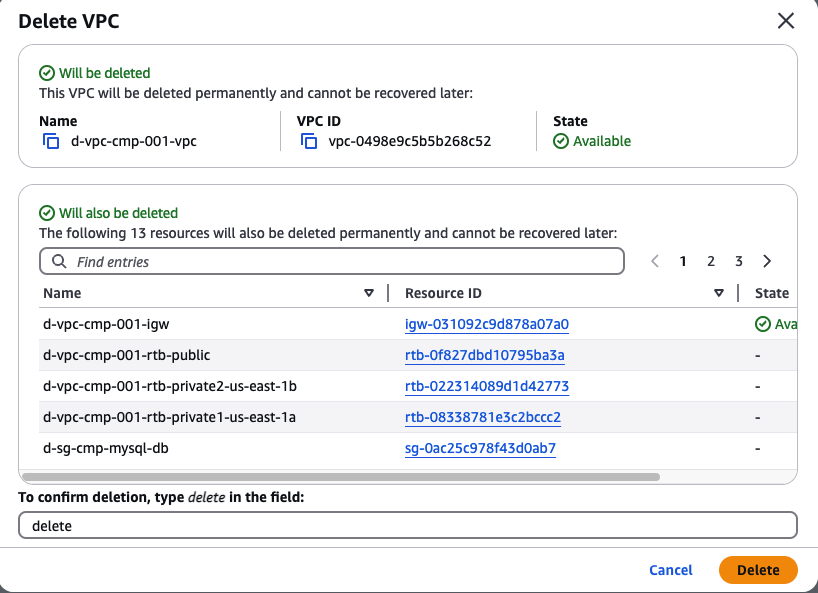Open security group sg-0ac25c978f43d0ab7 link
The width and height of the screenshot is (818, 593).
click(480, 448)
